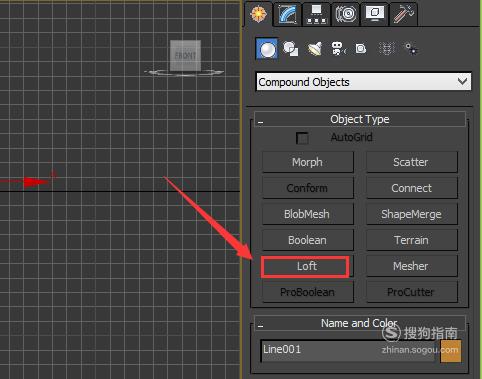Collapse the Name and Color rollout
This screenshot has width=482, height=379.
coord(360,323)
